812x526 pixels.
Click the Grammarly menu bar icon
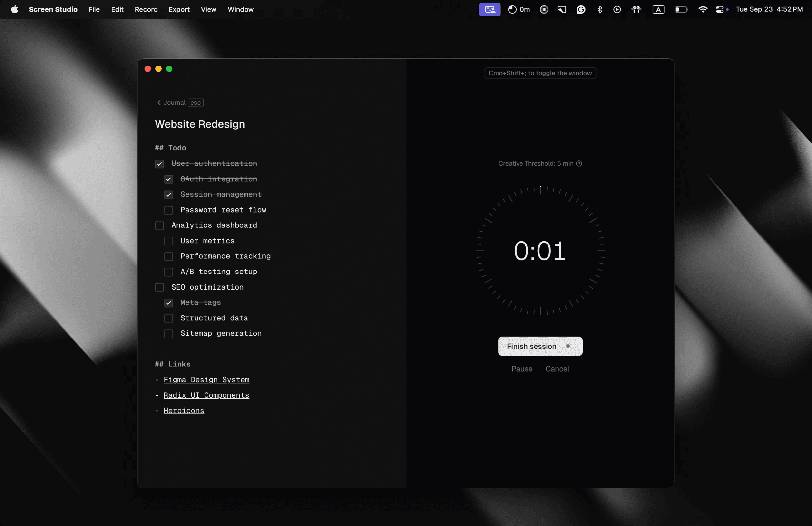[x=581, y=9]
